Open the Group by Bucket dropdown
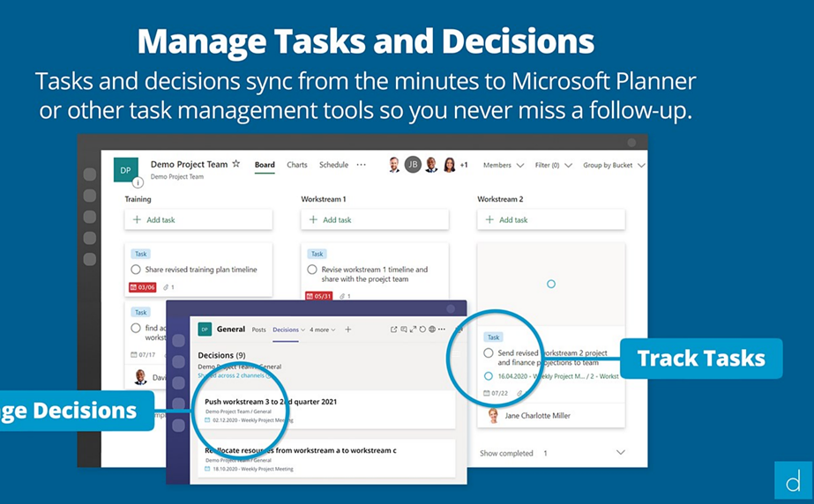814x504 pixels. coord(614,165)
